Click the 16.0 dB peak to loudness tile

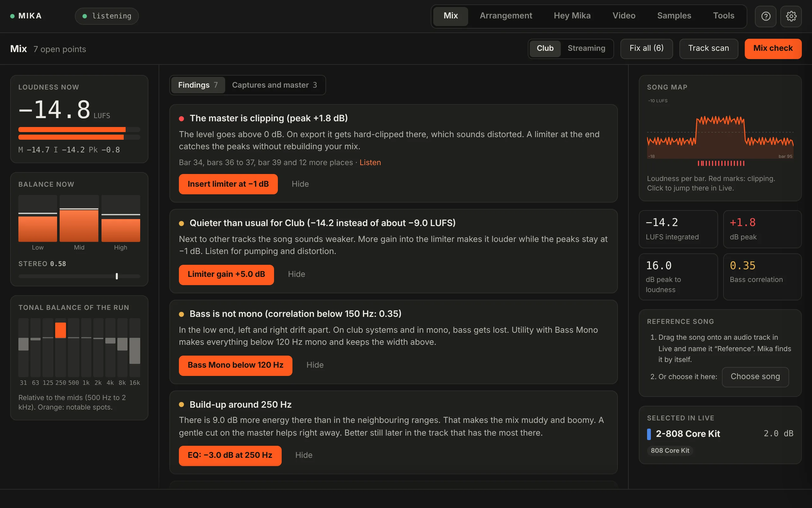click(x=678, y=277)
